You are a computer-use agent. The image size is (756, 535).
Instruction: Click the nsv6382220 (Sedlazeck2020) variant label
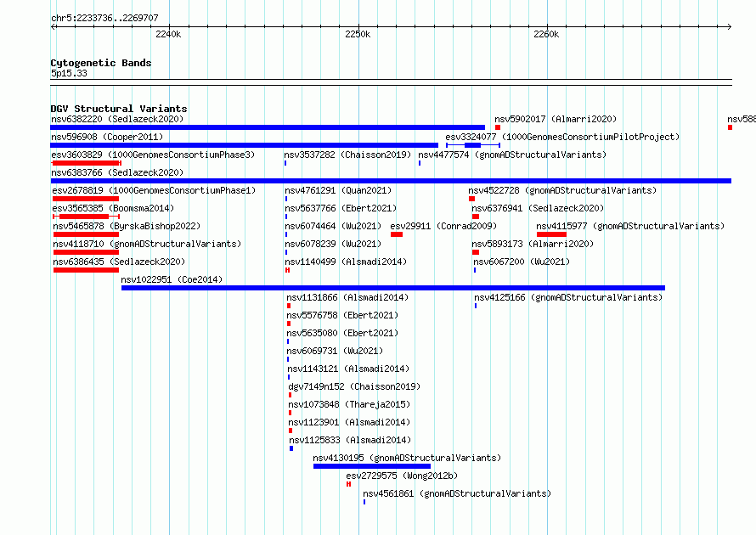coord(117,119)
